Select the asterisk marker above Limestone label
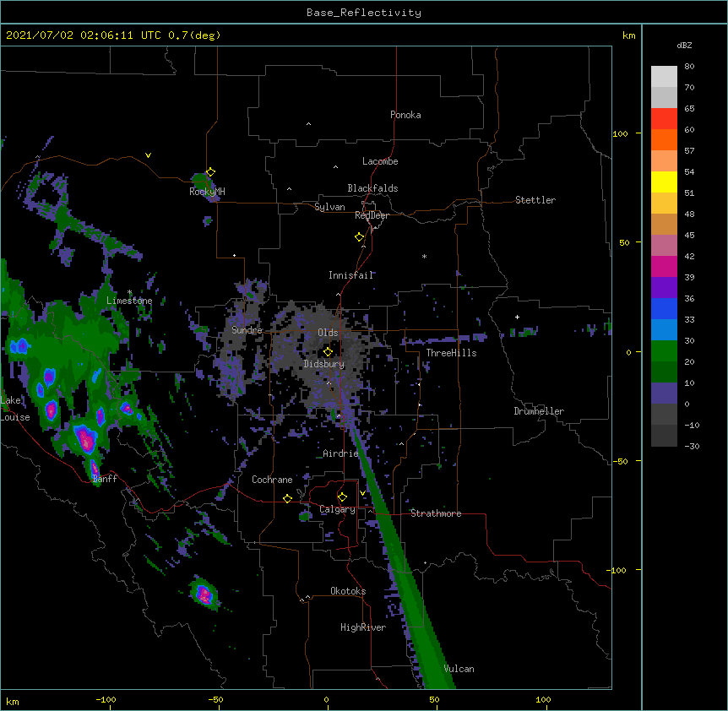728x711 pixels. (x=129, y=292)
